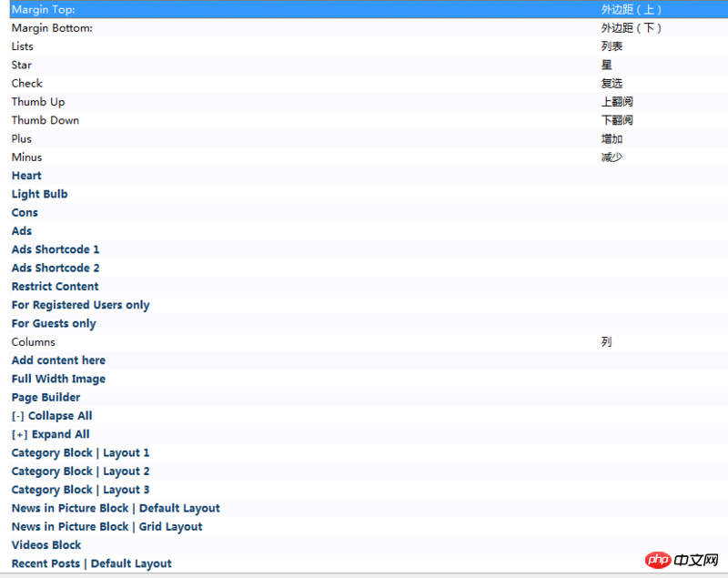Click the 'Check' source string
The height and width of the screenshot is (578, 728).
click(27, 83)
